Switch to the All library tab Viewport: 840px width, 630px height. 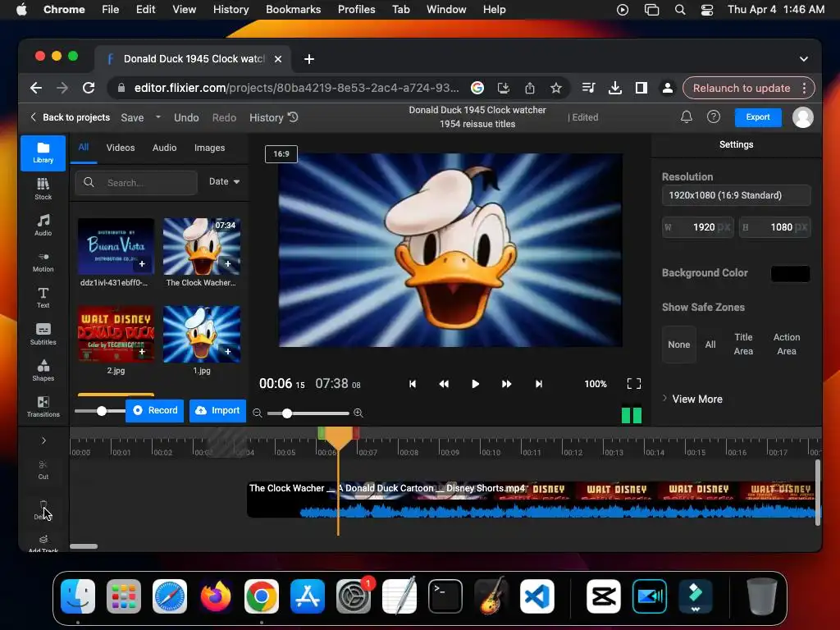tap(84, 148)
